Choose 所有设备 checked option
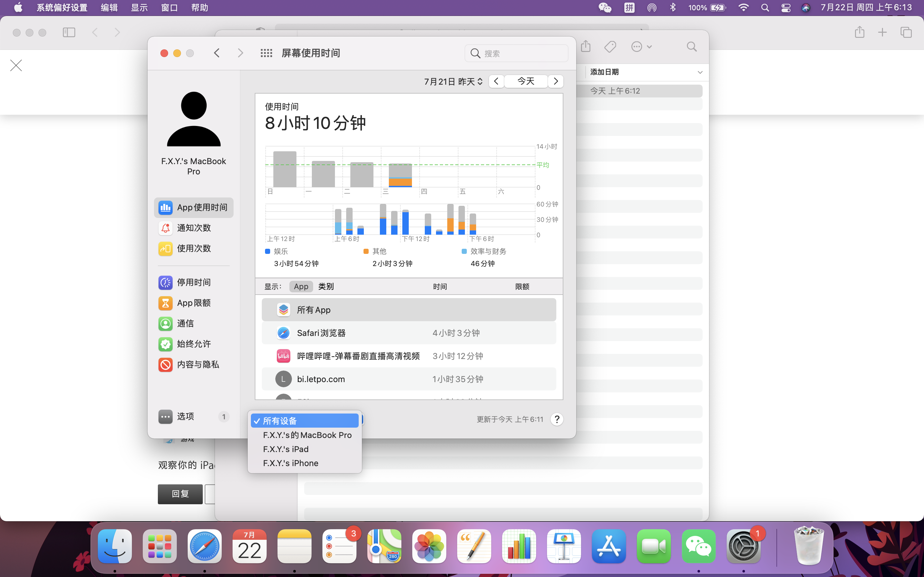The height and width of the screenshot is (577, 924). 304,421
